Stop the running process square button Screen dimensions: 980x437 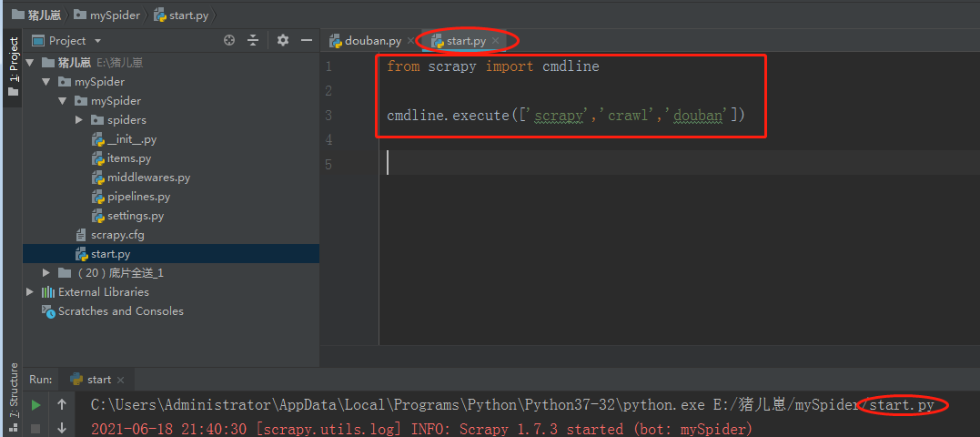click(35, 429)
